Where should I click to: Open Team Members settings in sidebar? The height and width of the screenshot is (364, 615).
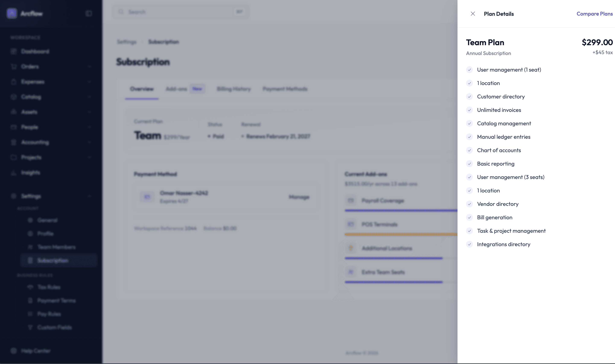(x=57, y=247)
